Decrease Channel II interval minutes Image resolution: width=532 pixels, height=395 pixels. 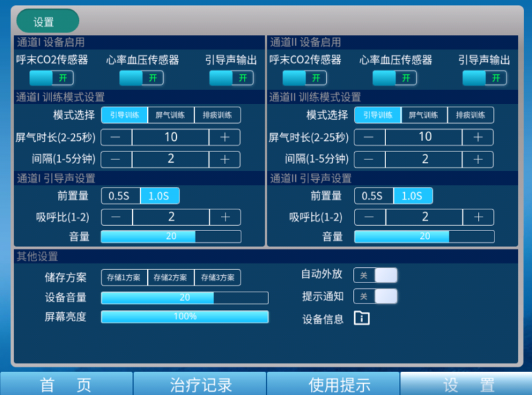point(370,159)
